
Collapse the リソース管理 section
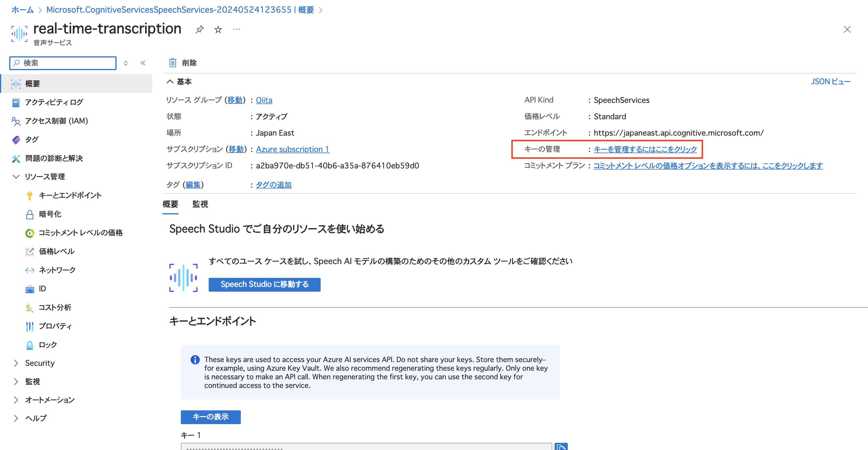(16, 177)
